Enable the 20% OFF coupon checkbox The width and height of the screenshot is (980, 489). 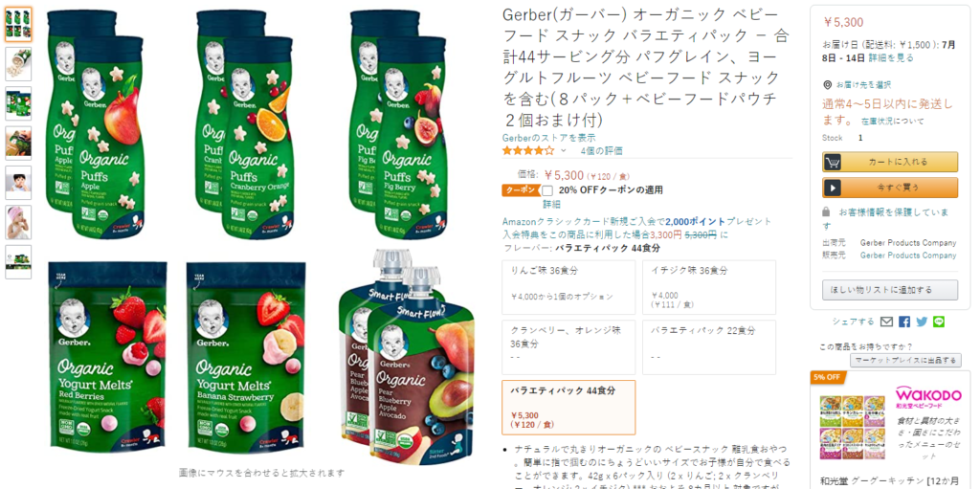(547, 190)
